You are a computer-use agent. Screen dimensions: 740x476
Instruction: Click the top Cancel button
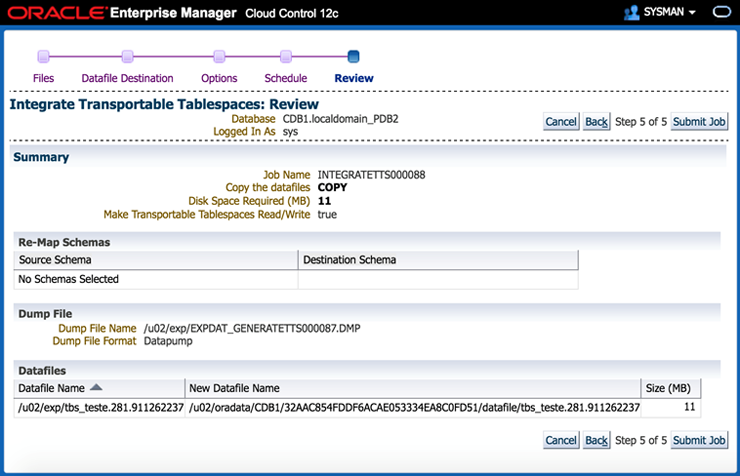coord(561,122)
